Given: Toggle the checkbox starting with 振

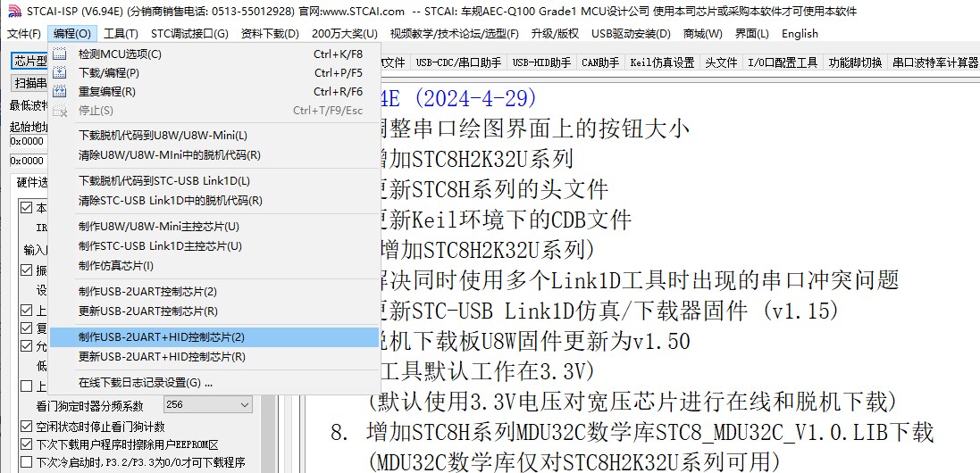Looking at the screenshot, I should coord(26,270).
